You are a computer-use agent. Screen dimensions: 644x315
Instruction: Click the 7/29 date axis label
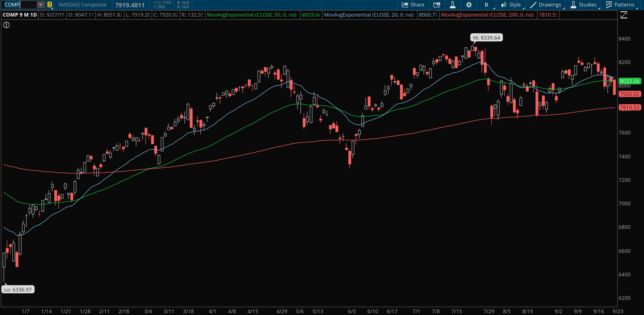pyautogui.click(x=489, y=311)
